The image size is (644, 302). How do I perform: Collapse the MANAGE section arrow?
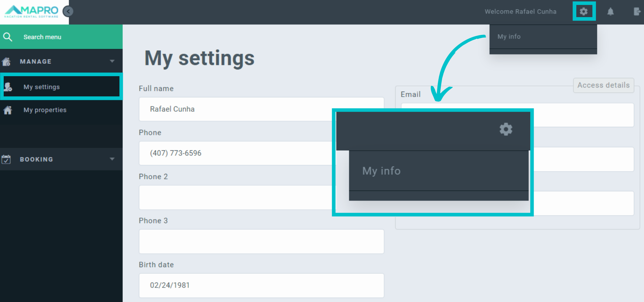112,61
